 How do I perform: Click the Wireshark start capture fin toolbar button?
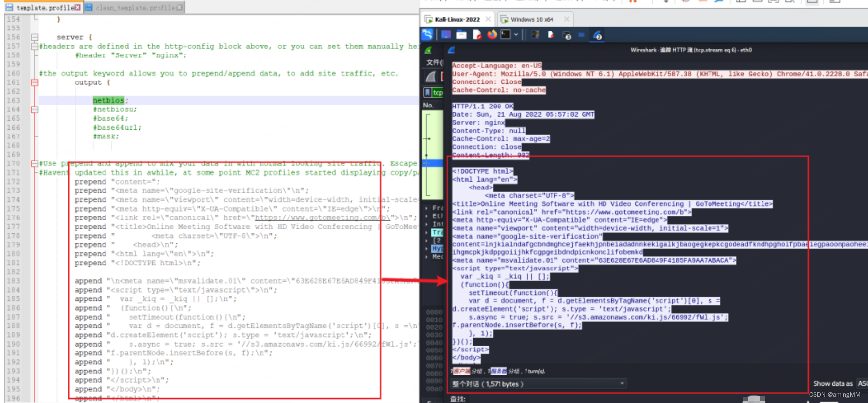(x=431, y=77)
